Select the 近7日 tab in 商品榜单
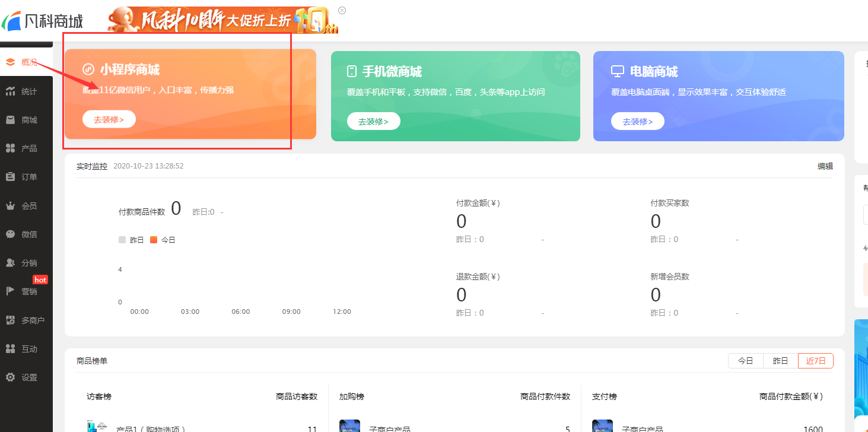Screen dimensions: 868x432 pyautogui.click(x=816, y=361)
